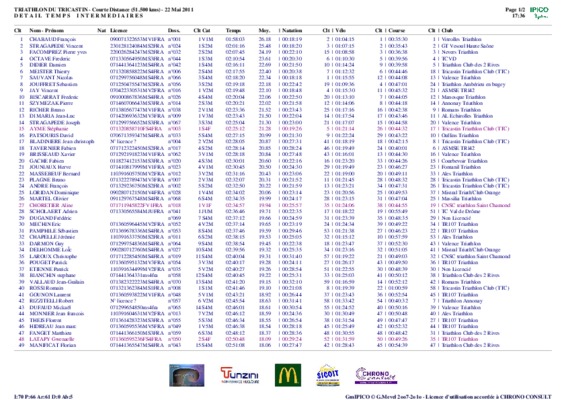This screenshot has width=566, height=400.
Task: Select the name 'MASSEBEUF Bernard'
Action: (x=55, y=173)
